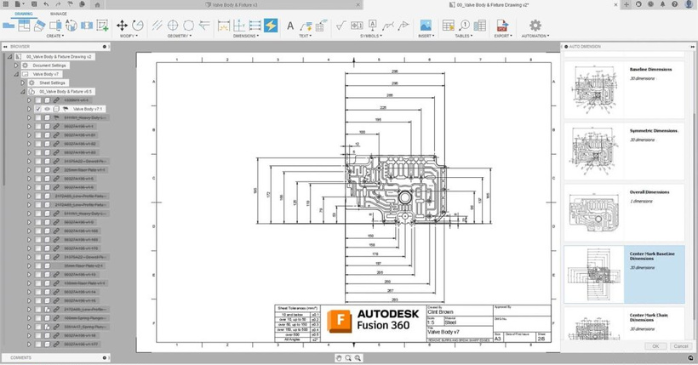Collapse the 00_Valve Body & Fixture Drawing v2 node

pyautogui.click(x=10, y=57)
